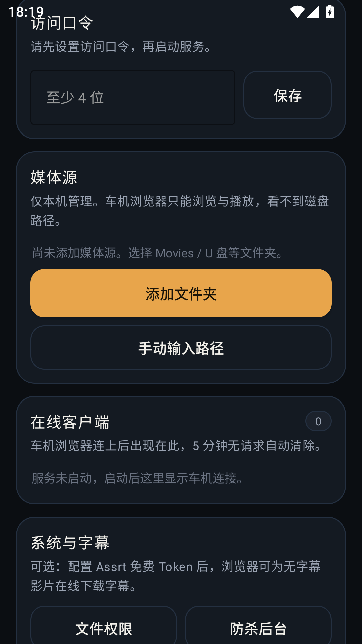Viewport: 362px width, 644px height.
Task: Tap the battery charging icon
Action: coord(330,12)
